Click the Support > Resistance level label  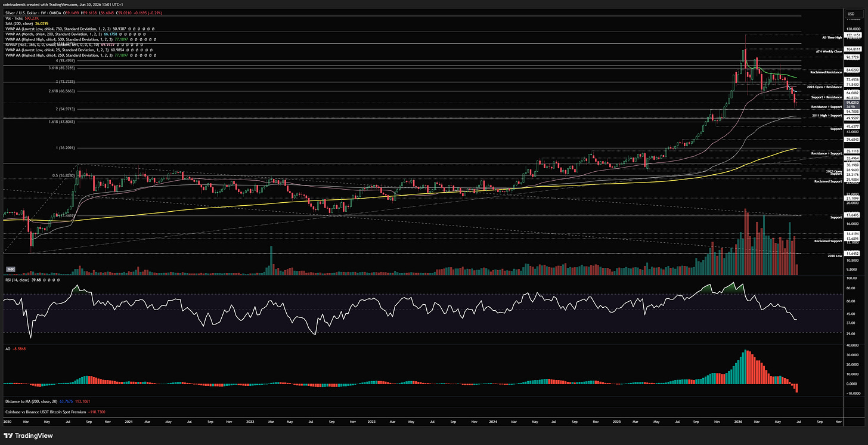pos(827,97)
